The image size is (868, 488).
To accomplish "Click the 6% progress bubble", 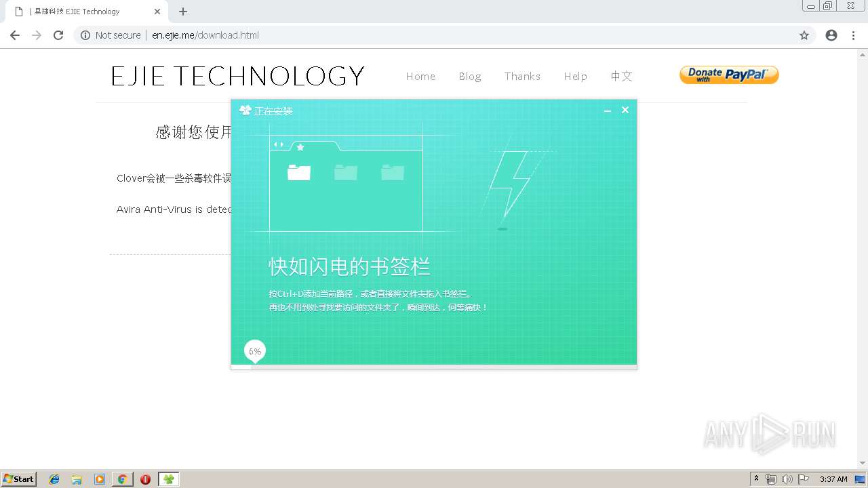I will [255, 351].
